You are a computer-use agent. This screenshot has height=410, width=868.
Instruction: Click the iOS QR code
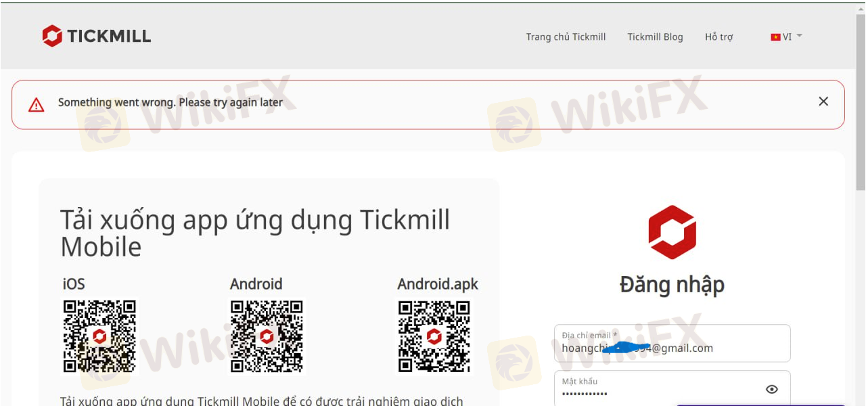coord(100,336)
